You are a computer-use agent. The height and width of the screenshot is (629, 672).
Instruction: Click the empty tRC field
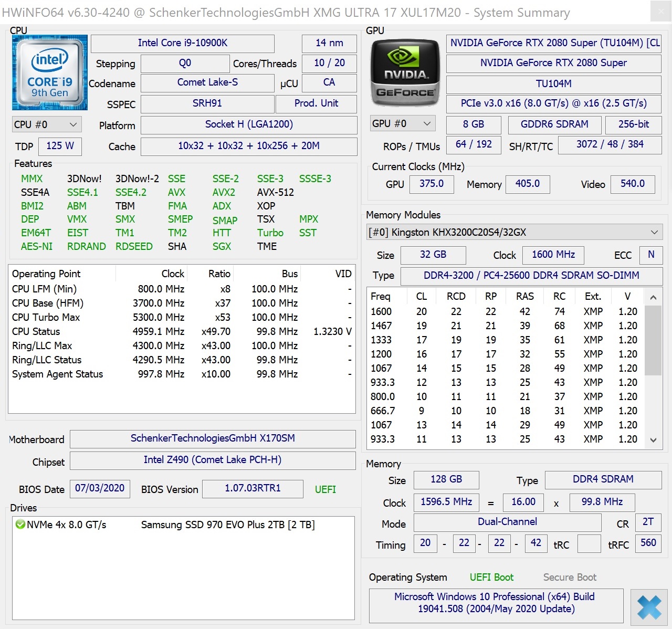point(589,543)
